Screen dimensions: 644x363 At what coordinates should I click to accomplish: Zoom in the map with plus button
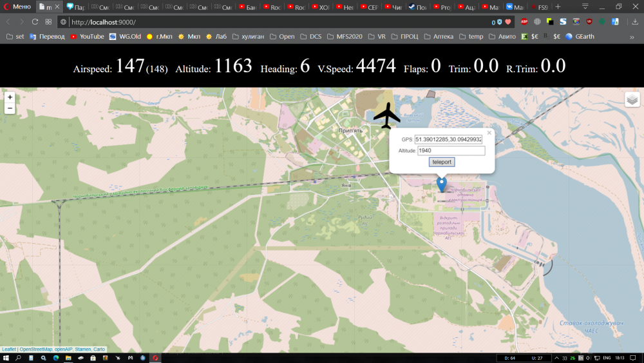click(x=10, y=97)
